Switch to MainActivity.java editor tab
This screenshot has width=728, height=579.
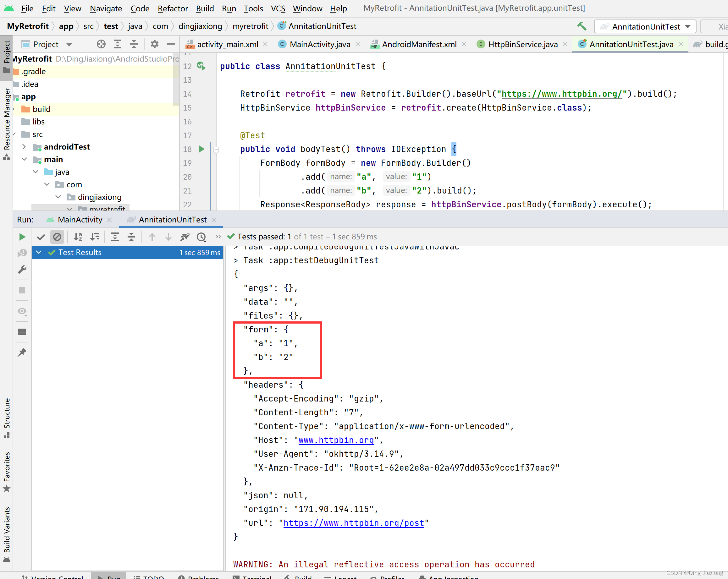319,44
